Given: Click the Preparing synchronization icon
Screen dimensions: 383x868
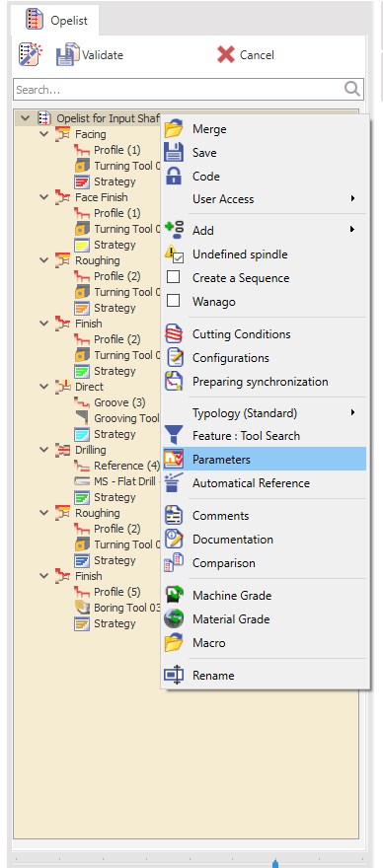Looking at the screenshot, I should pyautogui.click(x=174, y=382).
